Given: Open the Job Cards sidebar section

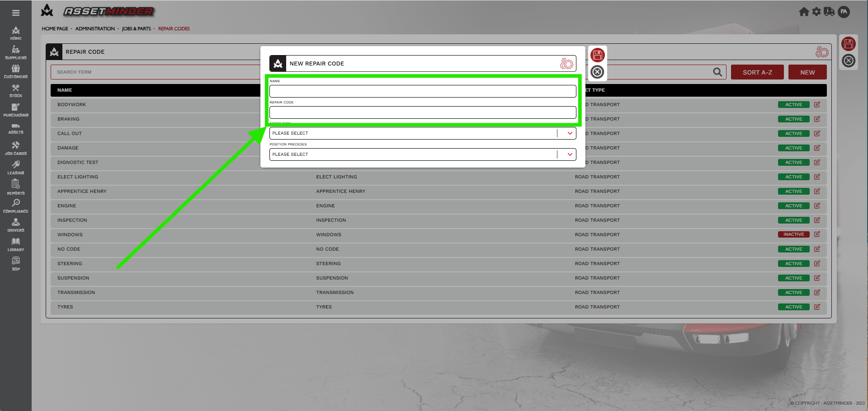Looking at the screenshot, I should point(16,148).
